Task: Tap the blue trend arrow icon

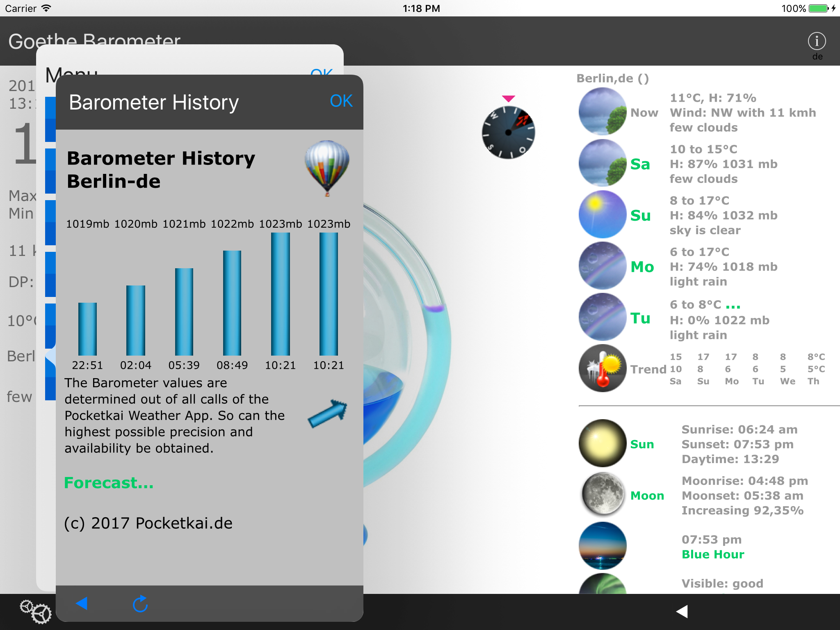Action: [x=328, y=413]
